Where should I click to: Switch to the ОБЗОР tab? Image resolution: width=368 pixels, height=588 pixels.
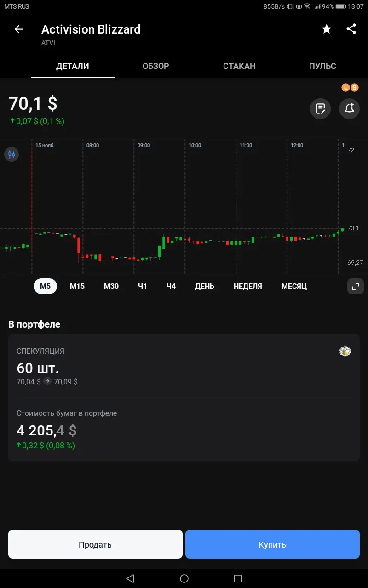click(x=156, y=66)
